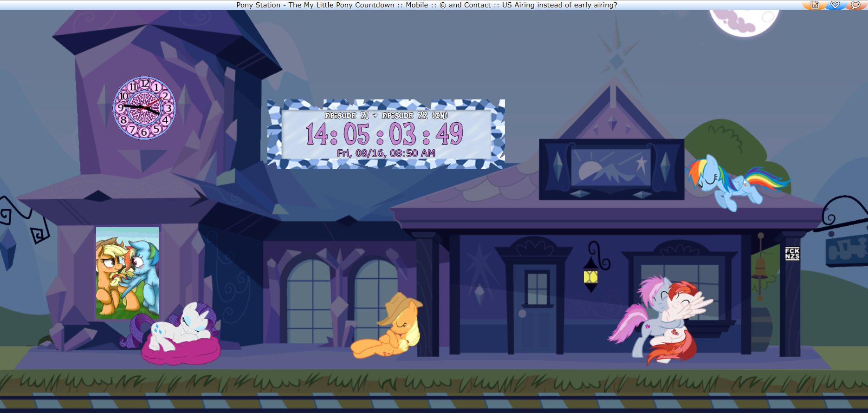Screen dimensions: 868x413
Task: Click the heart icon in the top bar
Action: (836, 5)
